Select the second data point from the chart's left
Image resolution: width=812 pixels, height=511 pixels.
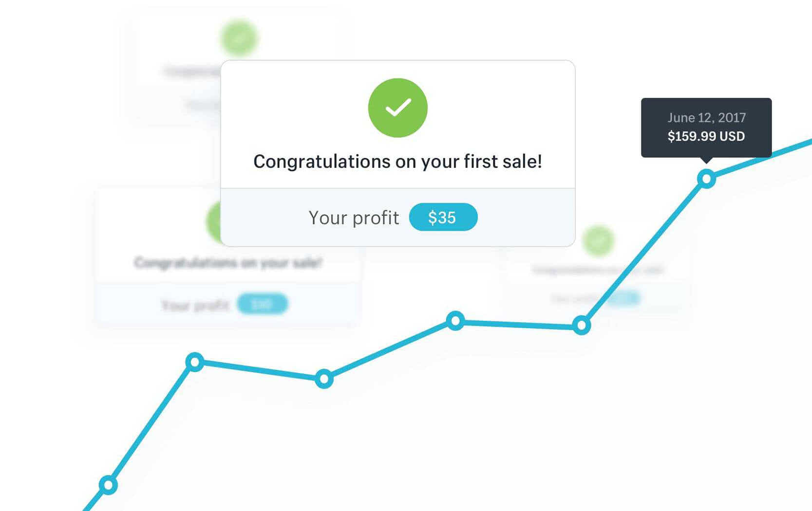tap(195, 362)
